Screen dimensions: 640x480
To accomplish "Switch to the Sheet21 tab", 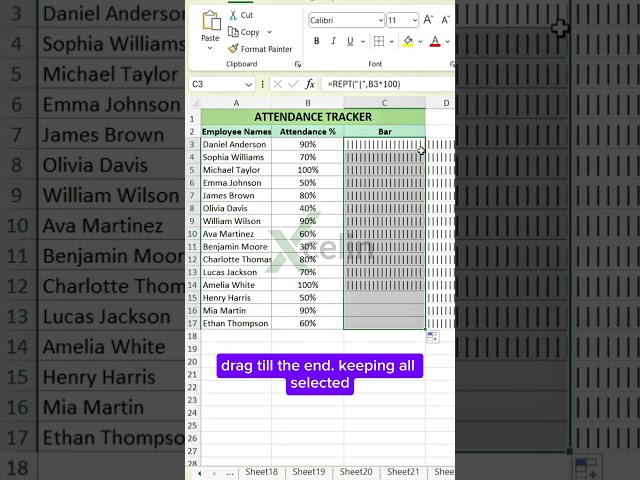I will pyautogui.click(x=403, y=472).
